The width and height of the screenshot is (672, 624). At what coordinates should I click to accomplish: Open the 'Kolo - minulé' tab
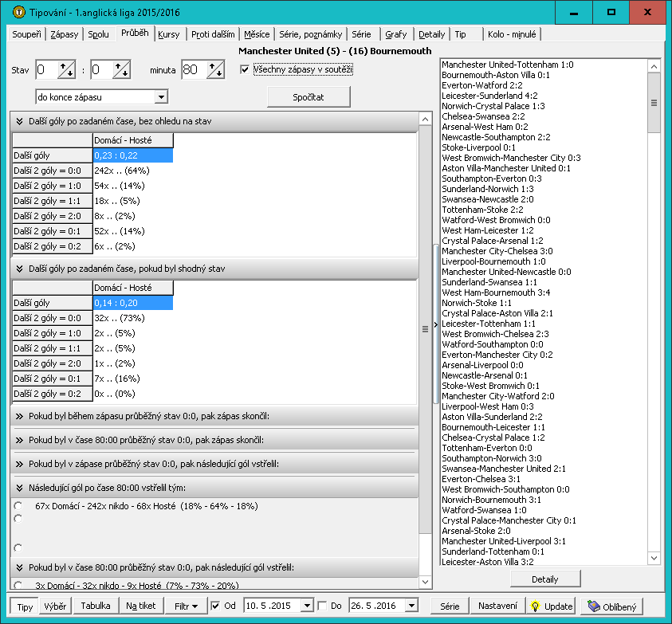(512, 34)
